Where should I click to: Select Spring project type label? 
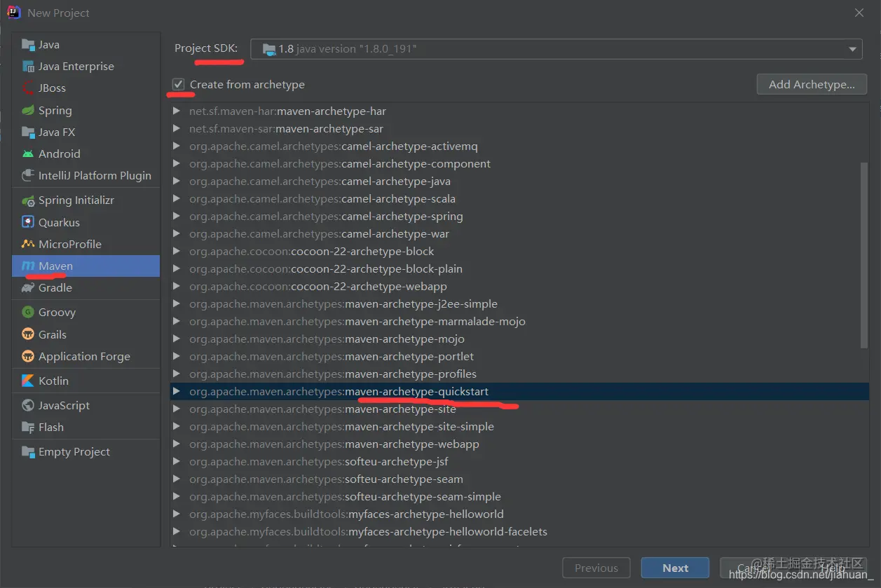(x=55, y=110)
